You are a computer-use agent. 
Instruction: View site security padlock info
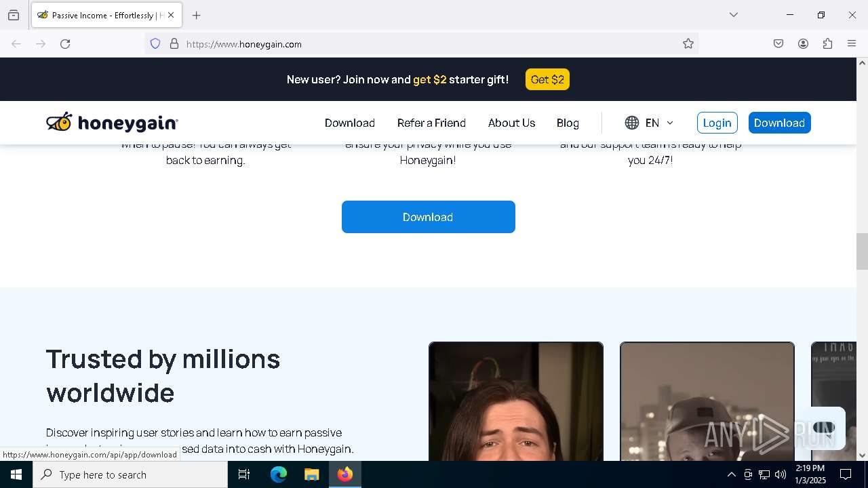(174, 44)
